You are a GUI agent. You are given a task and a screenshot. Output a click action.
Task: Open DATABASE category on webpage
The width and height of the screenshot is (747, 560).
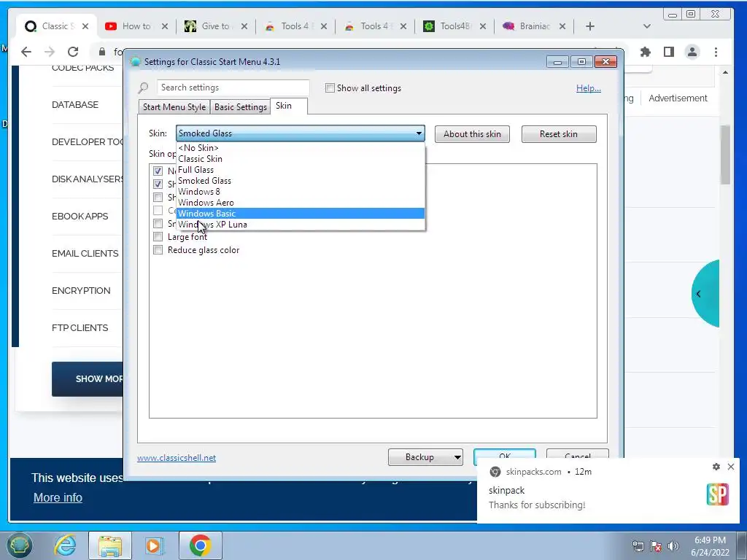[x=75, y=105]
